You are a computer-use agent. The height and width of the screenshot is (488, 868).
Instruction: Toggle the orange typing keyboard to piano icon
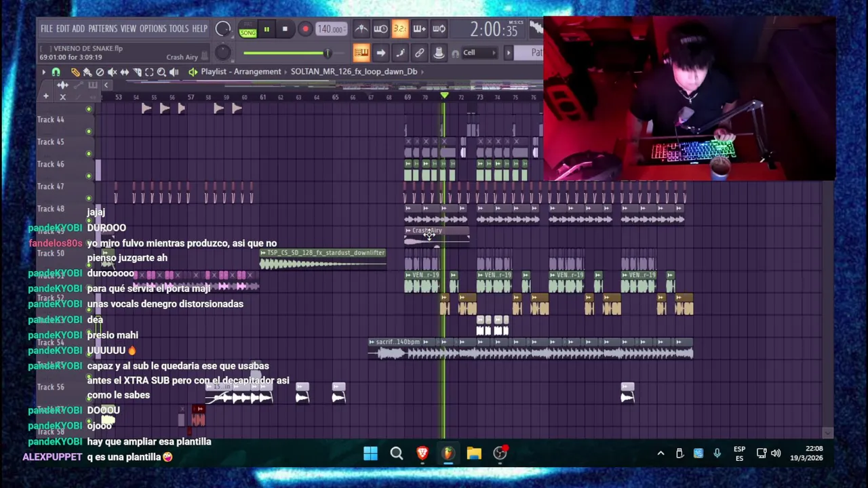pos(361,53)
